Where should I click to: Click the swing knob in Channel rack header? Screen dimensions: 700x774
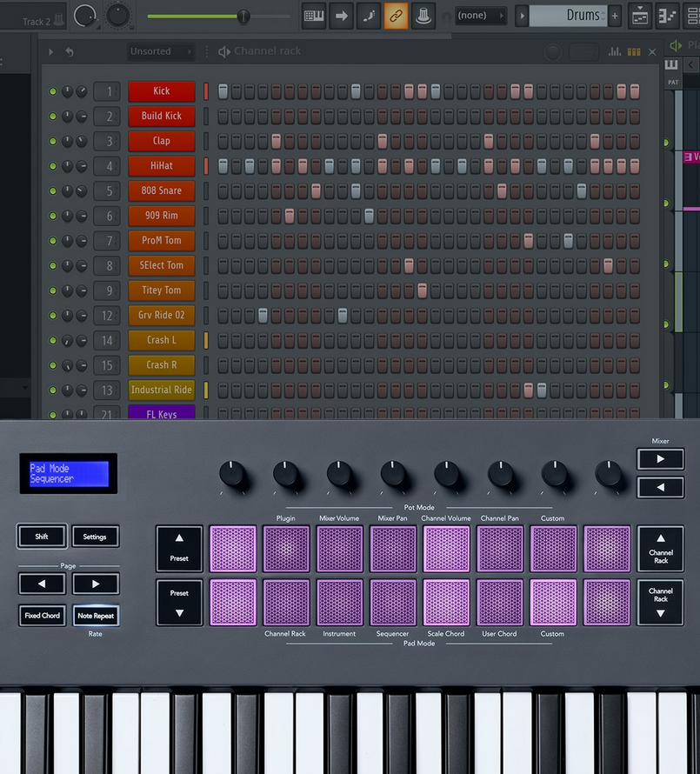(x=553, y=52)
